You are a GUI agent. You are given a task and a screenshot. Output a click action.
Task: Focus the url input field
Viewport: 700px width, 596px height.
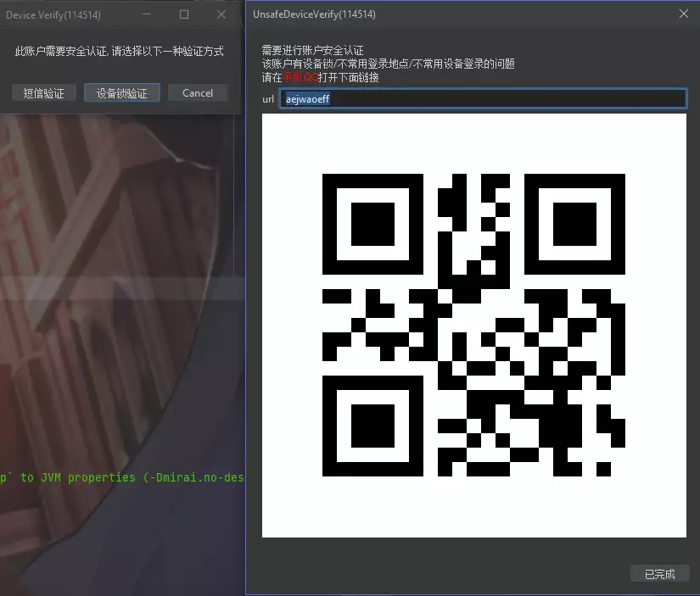tap(483, 98)
